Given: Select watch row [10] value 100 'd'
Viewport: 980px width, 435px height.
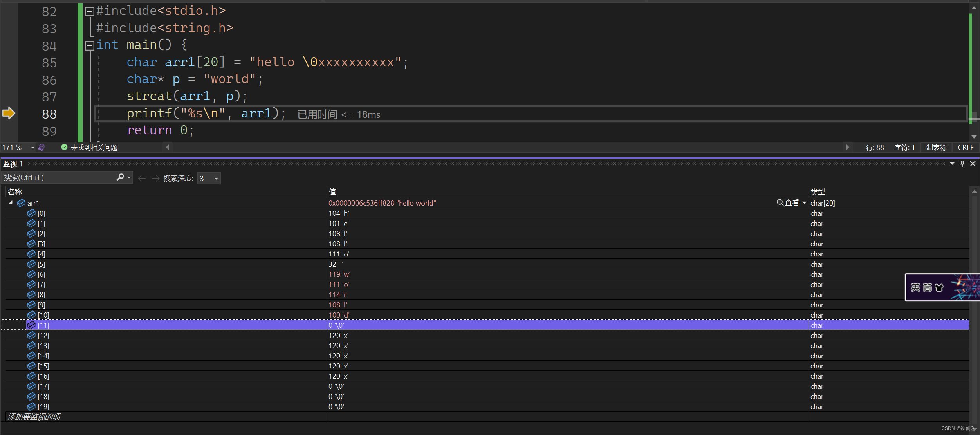Looking at the screenshot, I should pos(339,315).
